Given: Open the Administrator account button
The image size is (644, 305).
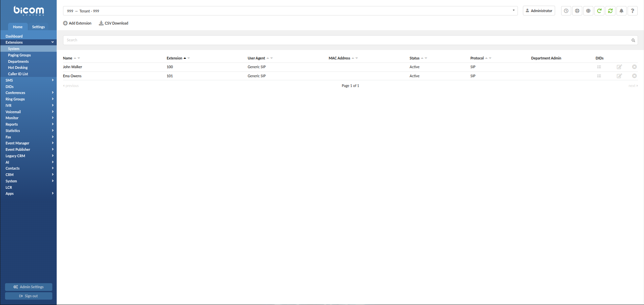Looking at the screenshot, I should pyautogui.click(x=539, y=11).
